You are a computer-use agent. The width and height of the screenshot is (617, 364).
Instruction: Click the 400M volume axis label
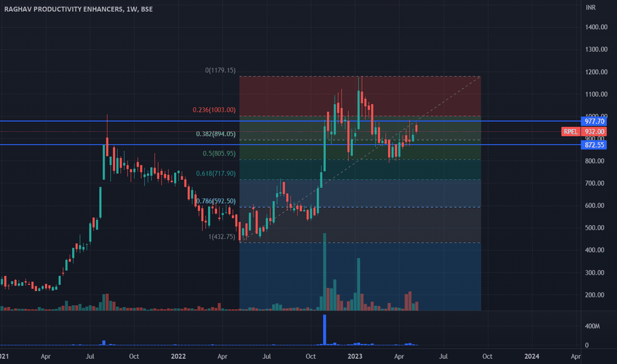[592, 326]
